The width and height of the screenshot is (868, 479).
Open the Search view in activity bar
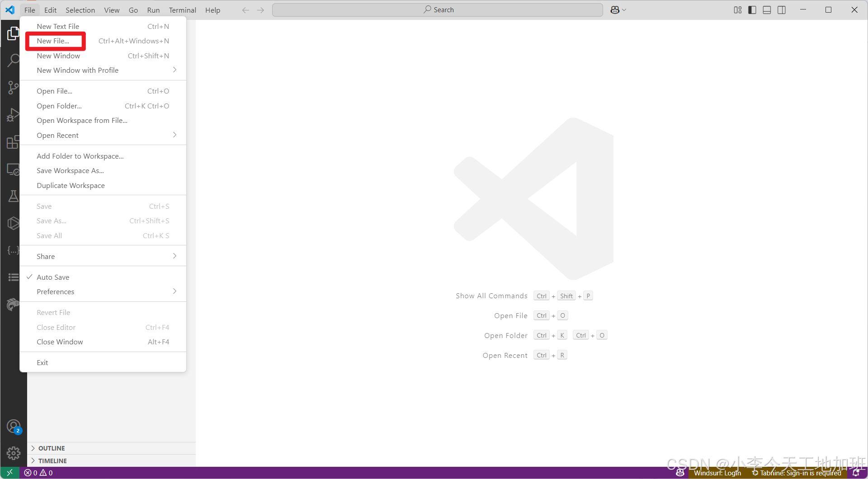13,60
